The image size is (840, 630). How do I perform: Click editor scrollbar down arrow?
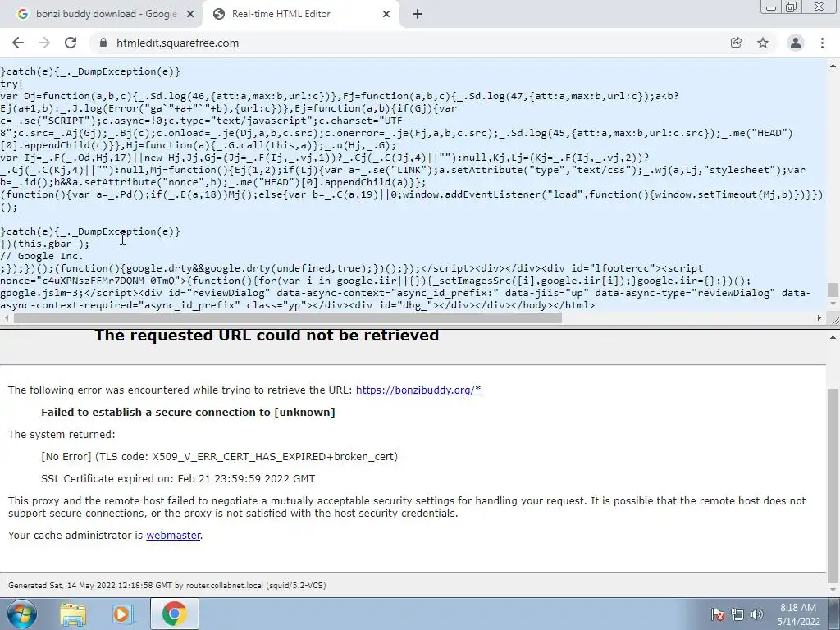[833, 304]
